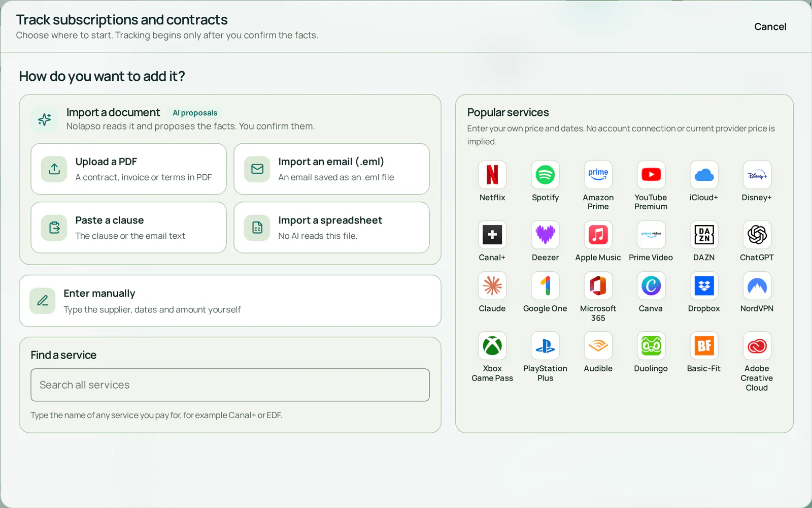
Task: Click the Import a document sparkle icon
Action: coord(45,119)
